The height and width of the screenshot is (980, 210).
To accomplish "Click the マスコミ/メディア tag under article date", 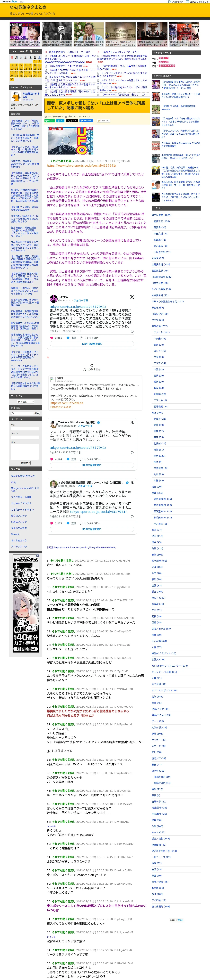I will (82, 116).
